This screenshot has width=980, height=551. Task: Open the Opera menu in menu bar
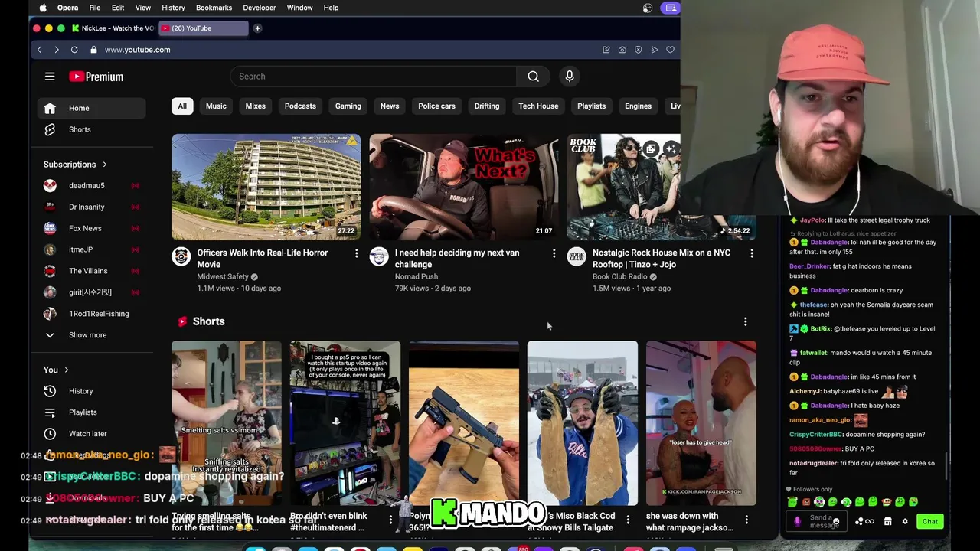coord(67,8)
